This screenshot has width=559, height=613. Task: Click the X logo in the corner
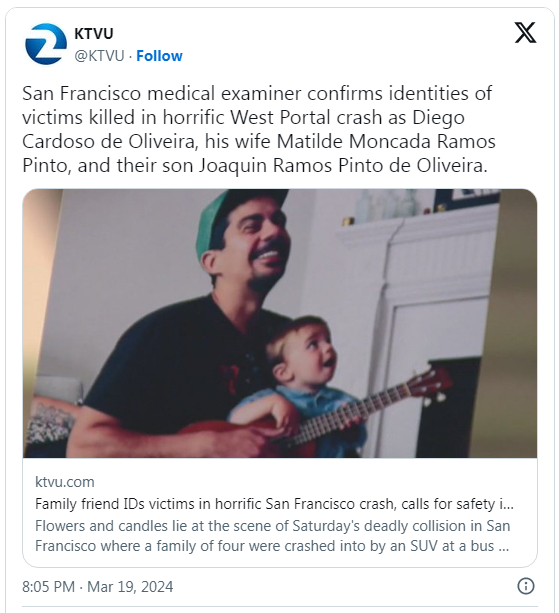coord(525,32)
